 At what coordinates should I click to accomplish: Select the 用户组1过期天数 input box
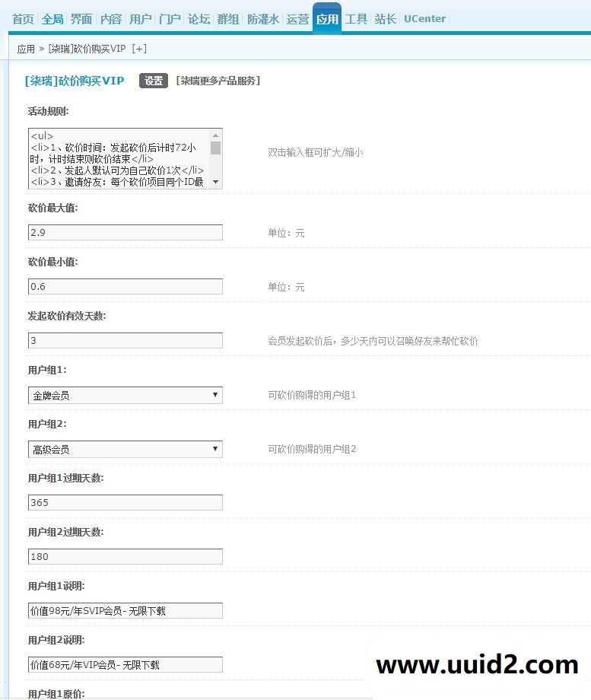click(x=125, y=503)
